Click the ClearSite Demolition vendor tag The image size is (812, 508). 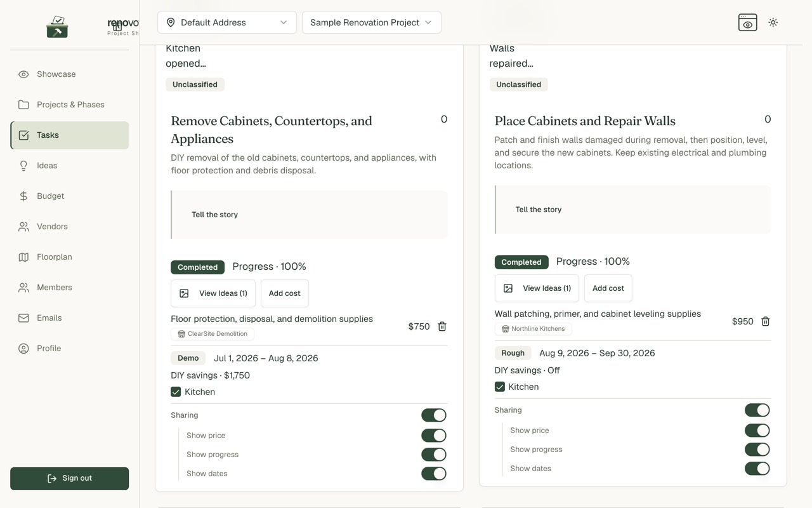pyautogui.click(x=213, y=334)
